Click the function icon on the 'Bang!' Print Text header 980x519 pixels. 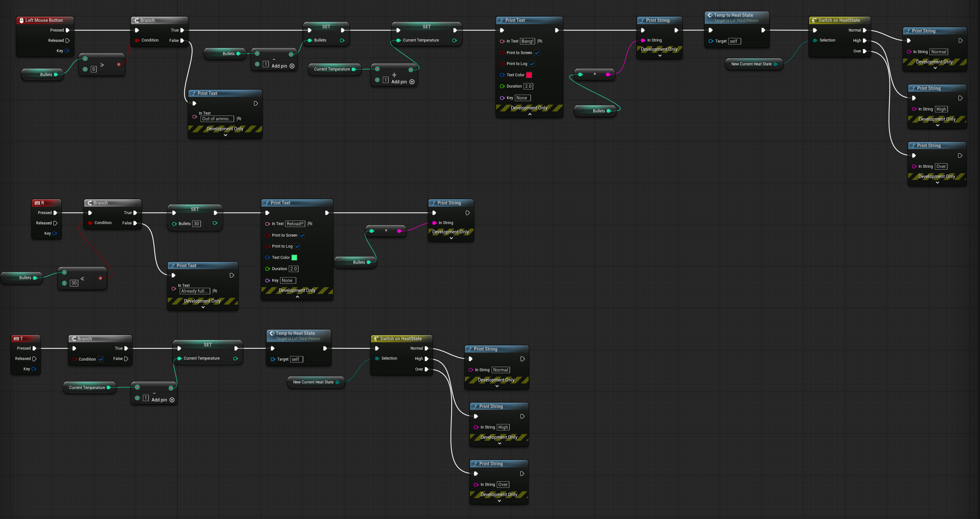[x=502, y=21]
